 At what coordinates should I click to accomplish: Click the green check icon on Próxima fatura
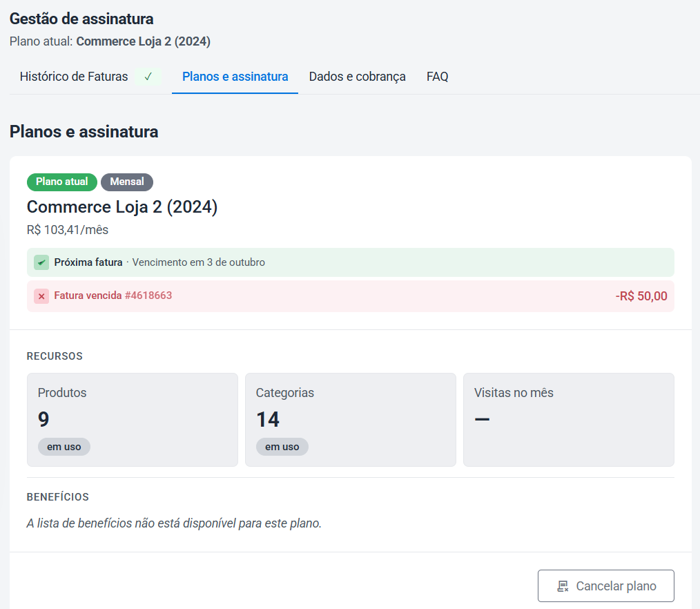[x=41, y=262]
